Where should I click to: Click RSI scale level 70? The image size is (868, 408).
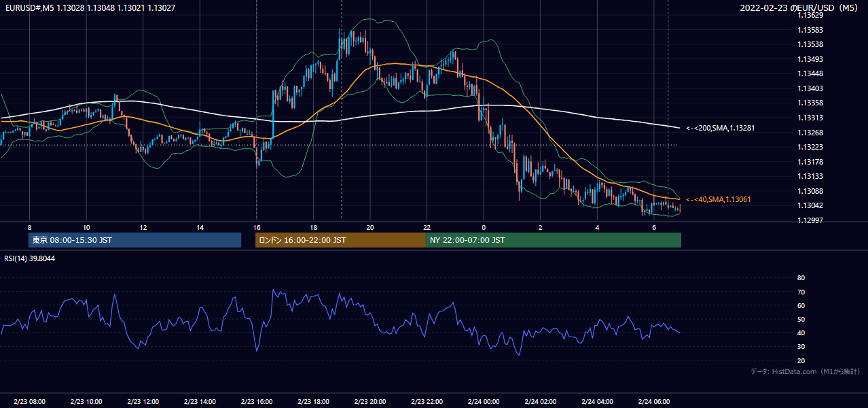tap(801, 292)
